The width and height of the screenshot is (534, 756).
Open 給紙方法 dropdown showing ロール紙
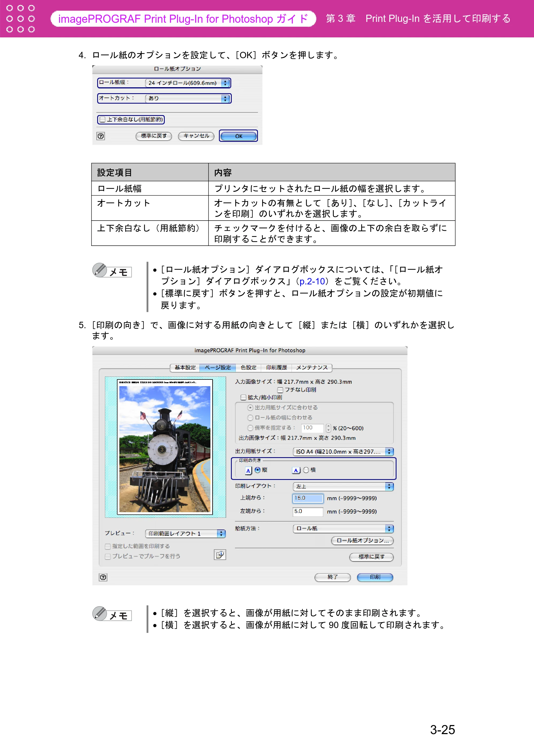click(x=343, y=528)
